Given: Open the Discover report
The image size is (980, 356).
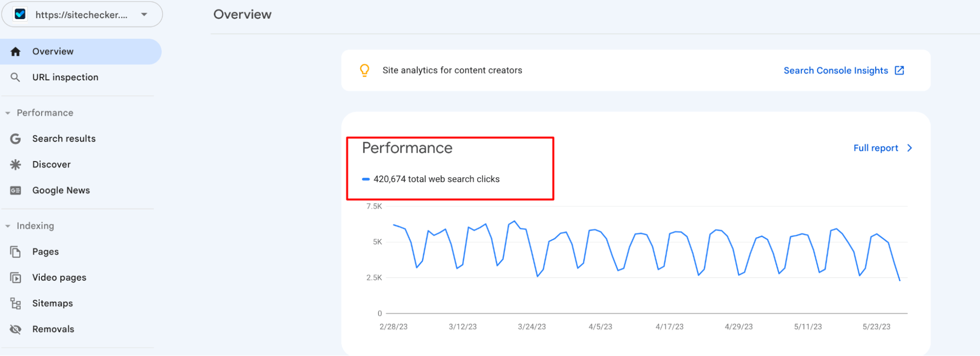Looking at the screenshot, I should tap(51, 165).
